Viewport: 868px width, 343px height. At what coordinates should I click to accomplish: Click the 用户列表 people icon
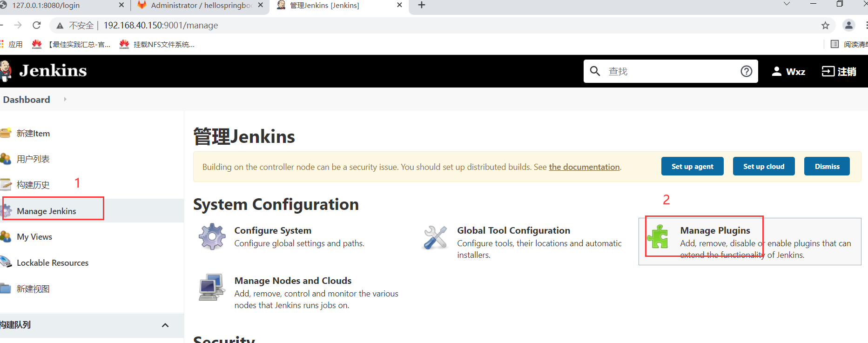tap(6, 159)
